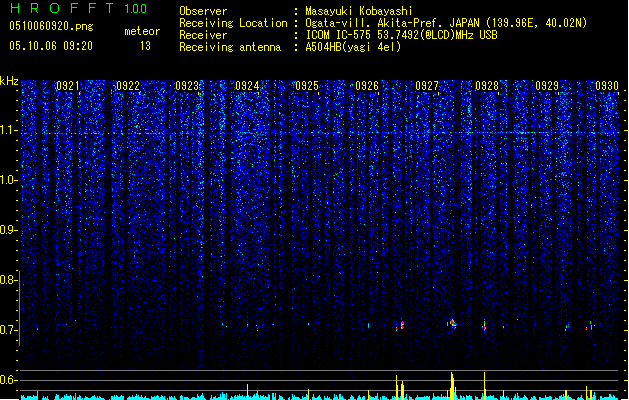Click the 0923 time marker
The image size is (629, 400).
(x=187, y=86)
